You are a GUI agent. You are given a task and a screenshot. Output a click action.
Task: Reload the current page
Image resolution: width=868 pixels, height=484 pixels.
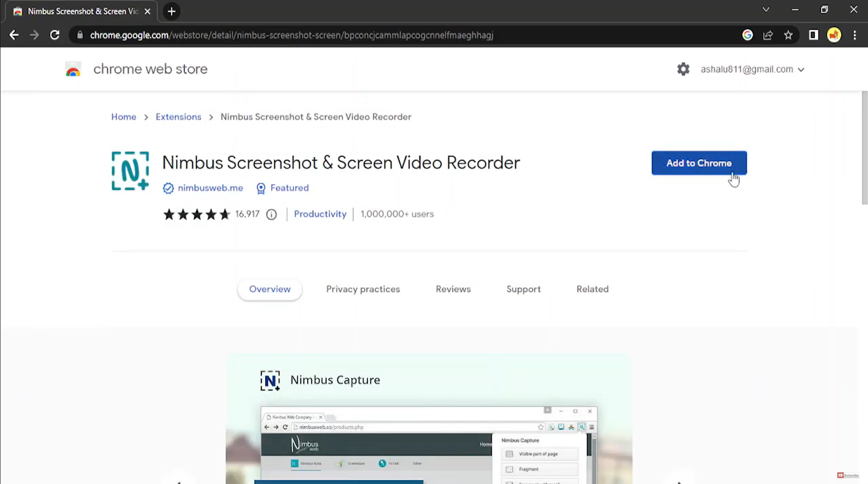coord(54,35)
